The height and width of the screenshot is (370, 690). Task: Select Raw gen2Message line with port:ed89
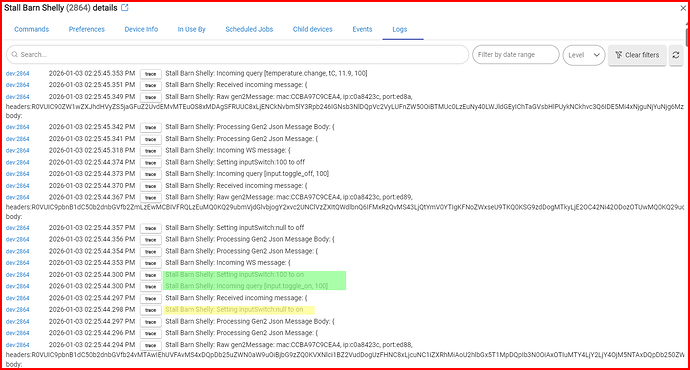[289, 197]
